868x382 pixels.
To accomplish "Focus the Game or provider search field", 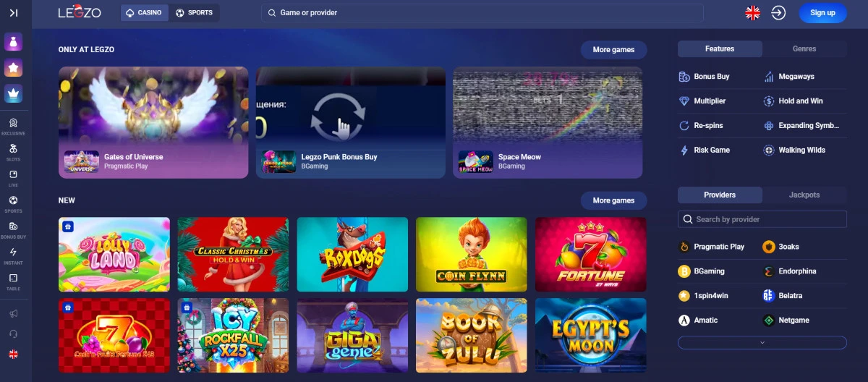I will pos(482,13).
